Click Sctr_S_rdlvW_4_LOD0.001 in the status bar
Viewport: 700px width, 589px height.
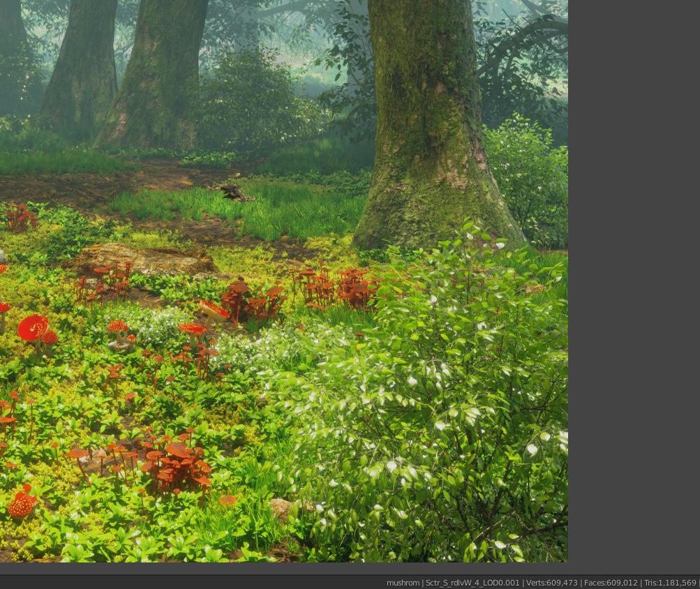471,583
